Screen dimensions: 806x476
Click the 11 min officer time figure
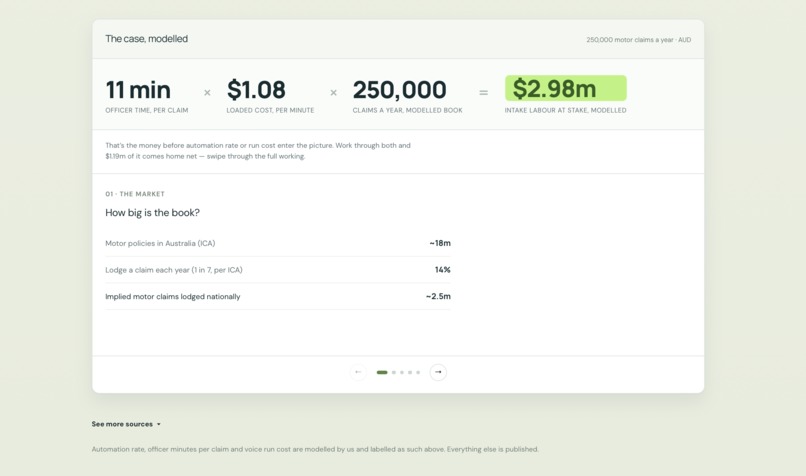(138, 90)
